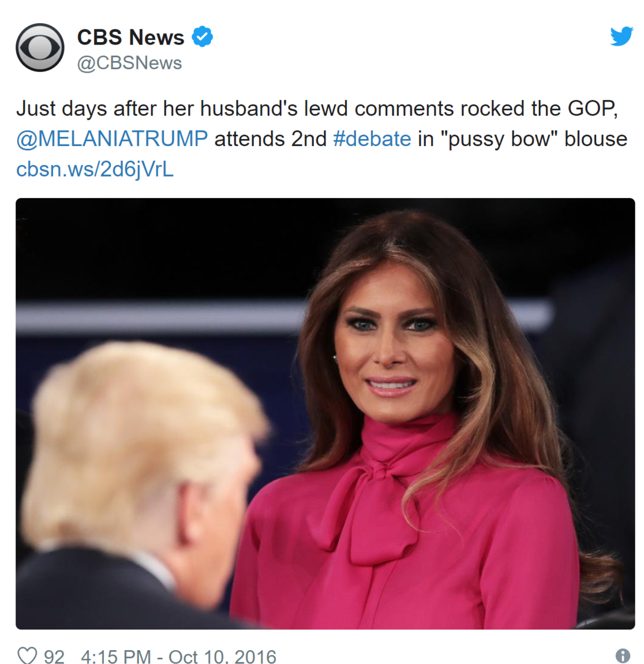Image resolution: width=644 pixels, height=664 pixels.
Task: Click the blue verified checkmark badge
Action: (x=202, y=36)
